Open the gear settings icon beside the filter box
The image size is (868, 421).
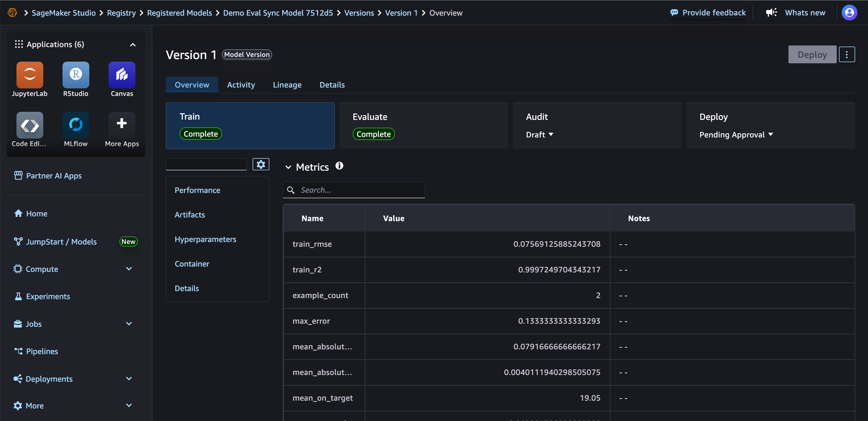coord(261,164)
